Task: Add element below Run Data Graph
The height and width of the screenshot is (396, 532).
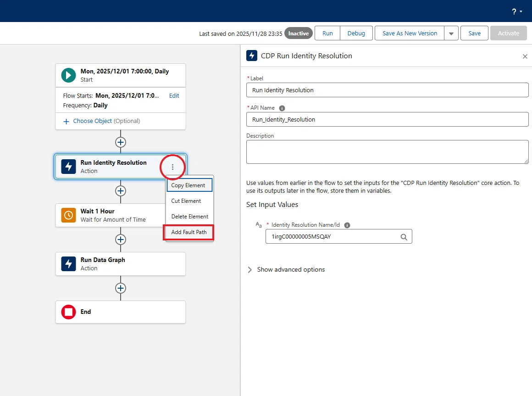Action: (x=121, y=288)
